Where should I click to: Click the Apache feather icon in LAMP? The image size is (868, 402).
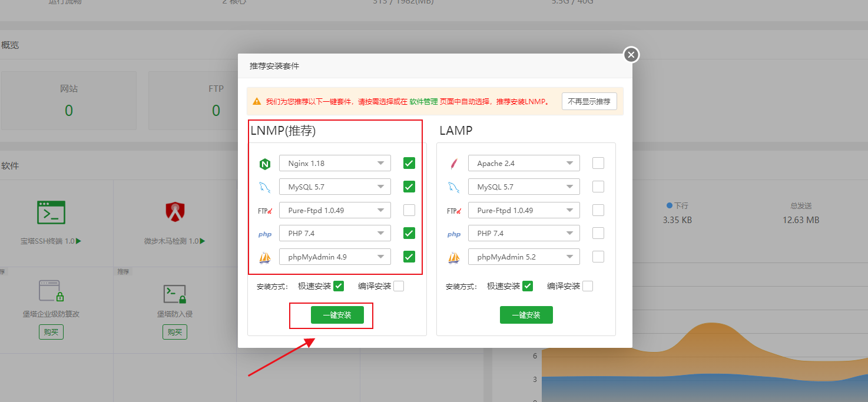(453, 164)
